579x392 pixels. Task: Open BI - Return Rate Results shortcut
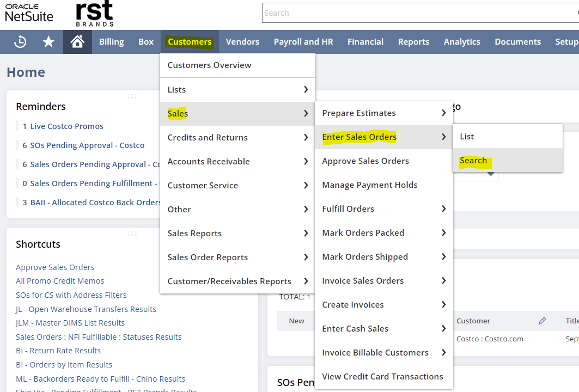(x=58, y=351)
